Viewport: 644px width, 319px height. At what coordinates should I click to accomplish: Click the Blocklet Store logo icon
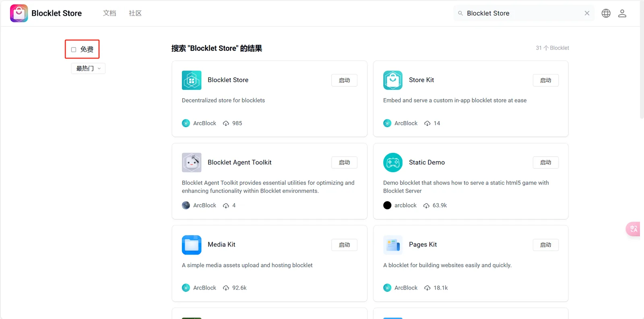pos(19,13)
